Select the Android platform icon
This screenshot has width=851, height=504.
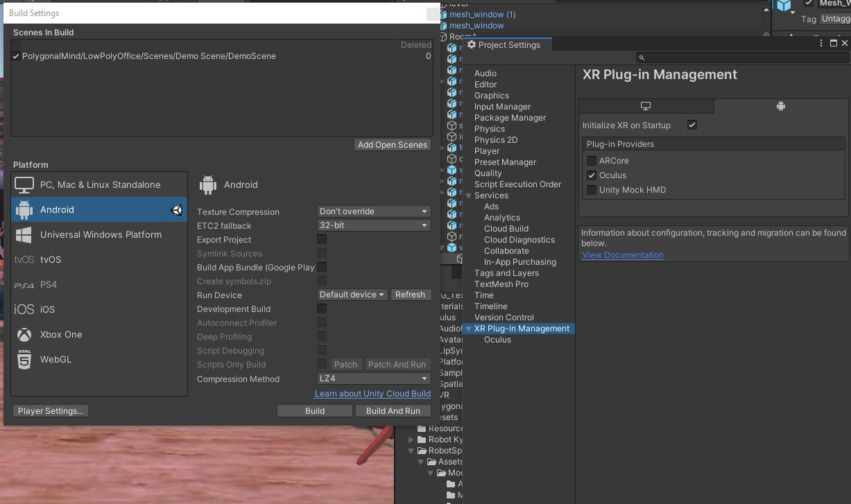(24, 209)
